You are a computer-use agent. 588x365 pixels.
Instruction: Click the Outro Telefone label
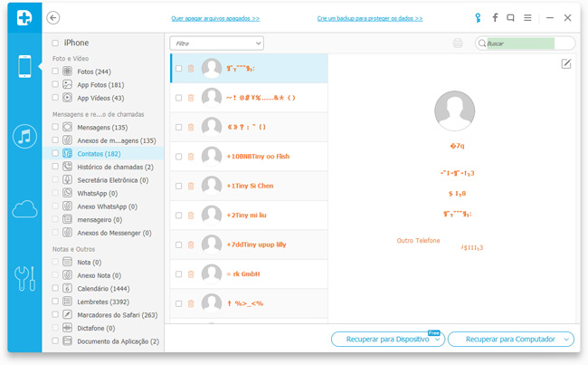(x=418, y=240)
